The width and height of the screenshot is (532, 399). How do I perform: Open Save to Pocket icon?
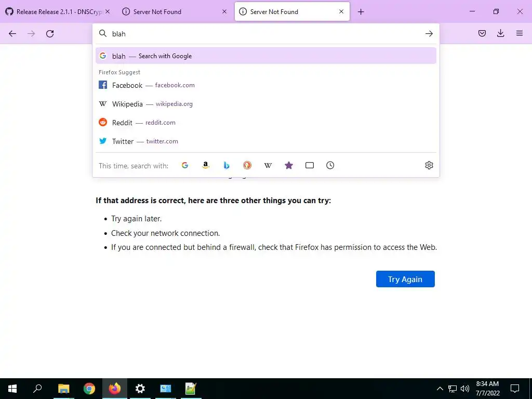point(482,33)
